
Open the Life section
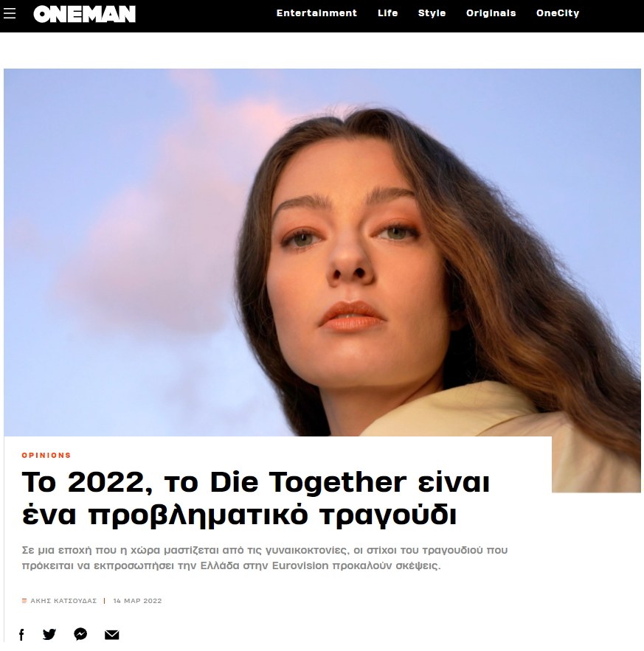click(387, 13)
